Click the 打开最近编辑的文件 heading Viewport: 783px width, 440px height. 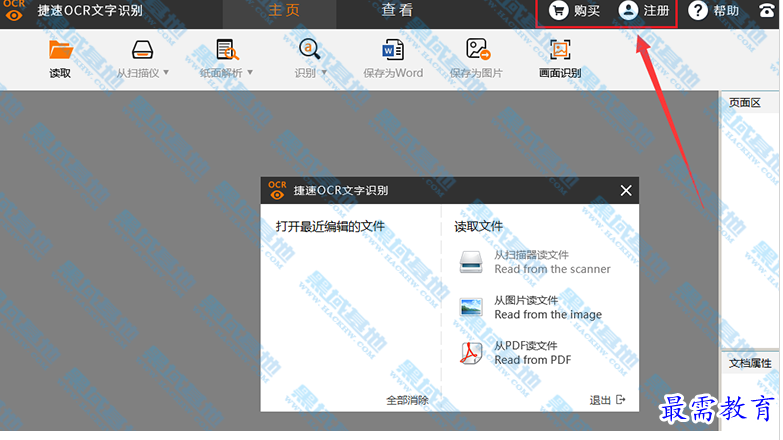(x=330, y=227)
